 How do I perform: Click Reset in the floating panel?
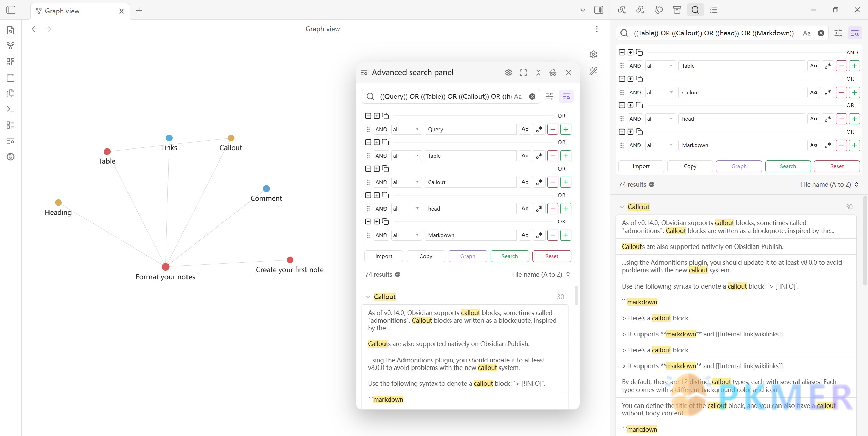552,256
